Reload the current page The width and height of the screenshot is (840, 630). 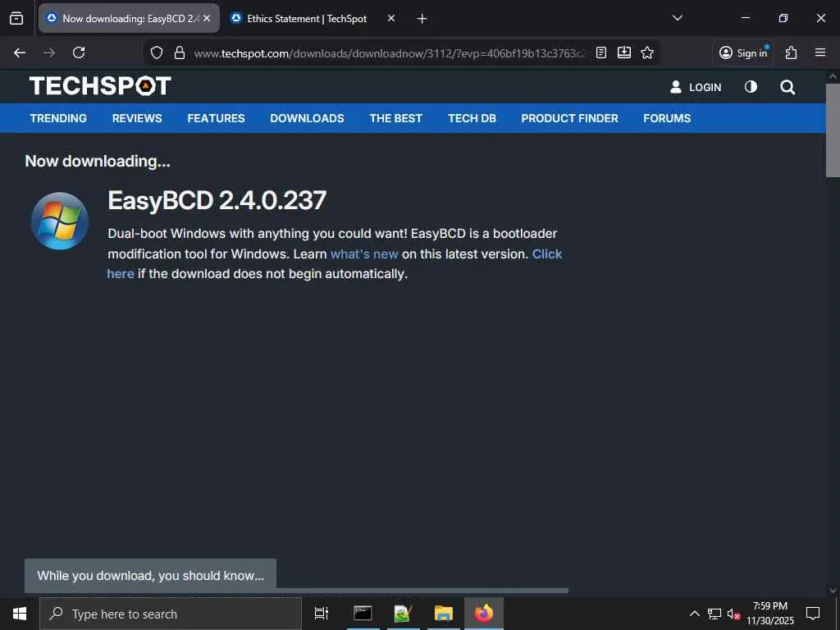[79, 52]
